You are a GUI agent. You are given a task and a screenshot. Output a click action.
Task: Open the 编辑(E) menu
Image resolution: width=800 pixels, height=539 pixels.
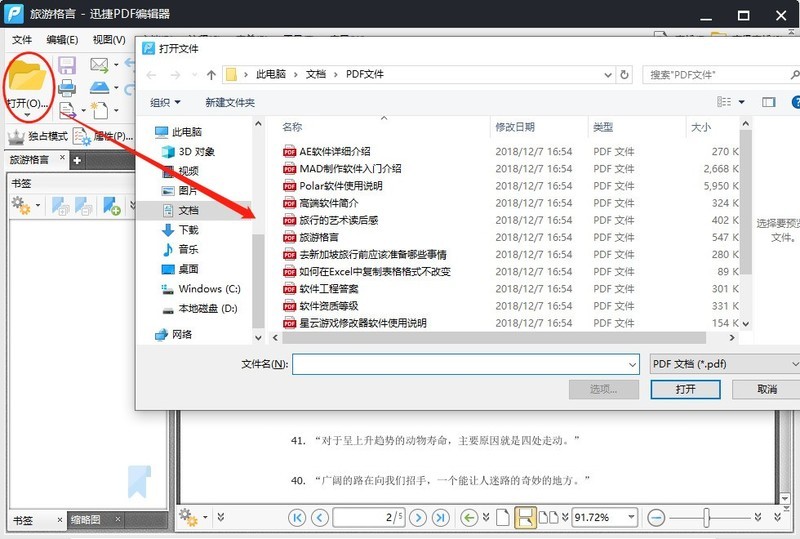(62, 40)
